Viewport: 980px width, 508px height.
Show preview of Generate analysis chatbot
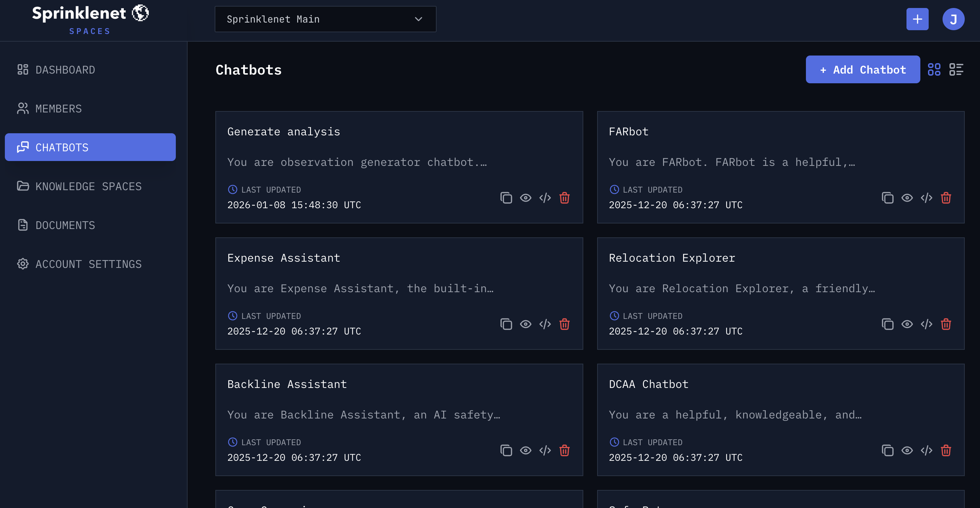(x=526, y=198)
